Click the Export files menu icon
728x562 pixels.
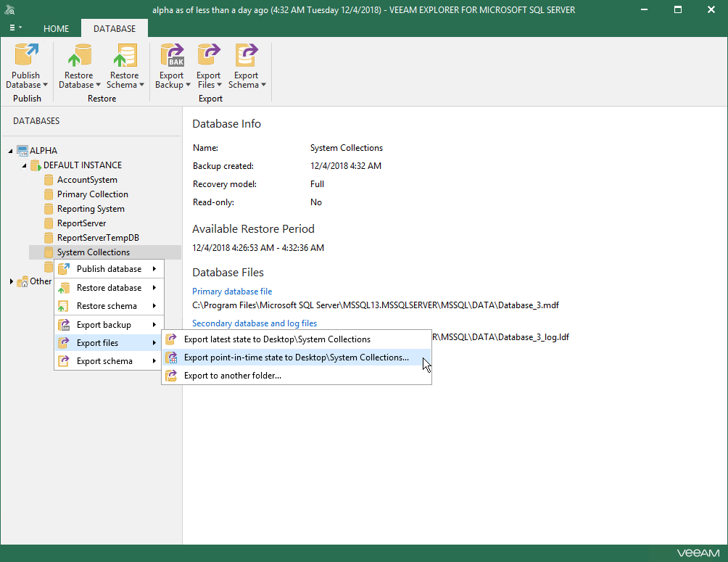click(x=64, y=343)
